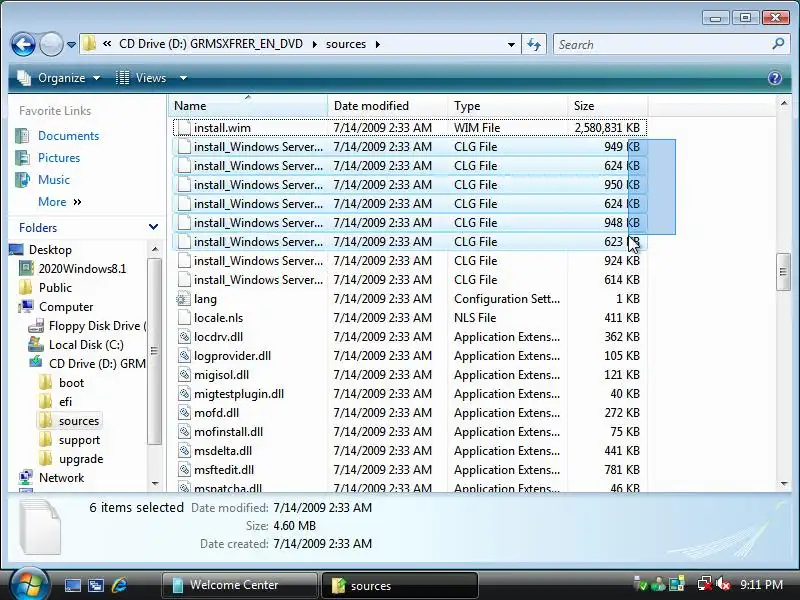Select the CLG file sized 924 KB
The width and height of the screenshot is (800, 600).
pyautogui.click(x=410, y=261)
